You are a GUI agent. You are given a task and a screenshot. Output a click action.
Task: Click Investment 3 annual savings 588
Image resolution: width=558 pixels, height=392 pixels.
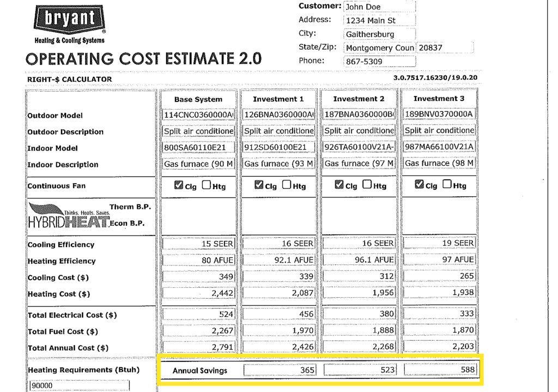click(x=440, y=369)
